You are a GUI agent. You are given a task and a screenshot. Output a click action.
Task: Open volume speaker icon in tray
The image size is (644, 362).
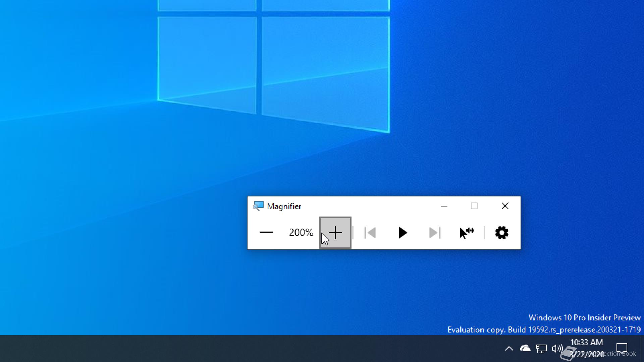point(557,349)
